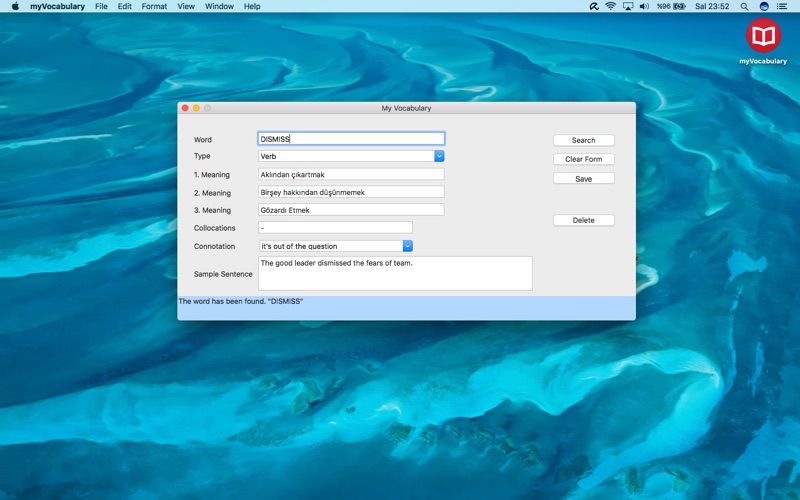
Task: Click the Apple logo menu
Action: [x=15, y=6]
